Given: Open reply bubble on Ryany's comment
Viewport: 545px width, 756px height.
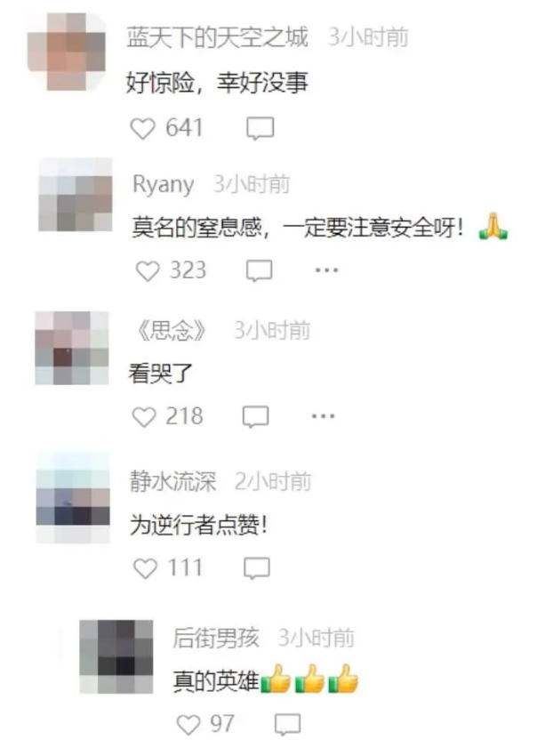Looking at the screenshot, I should (260, 271).
